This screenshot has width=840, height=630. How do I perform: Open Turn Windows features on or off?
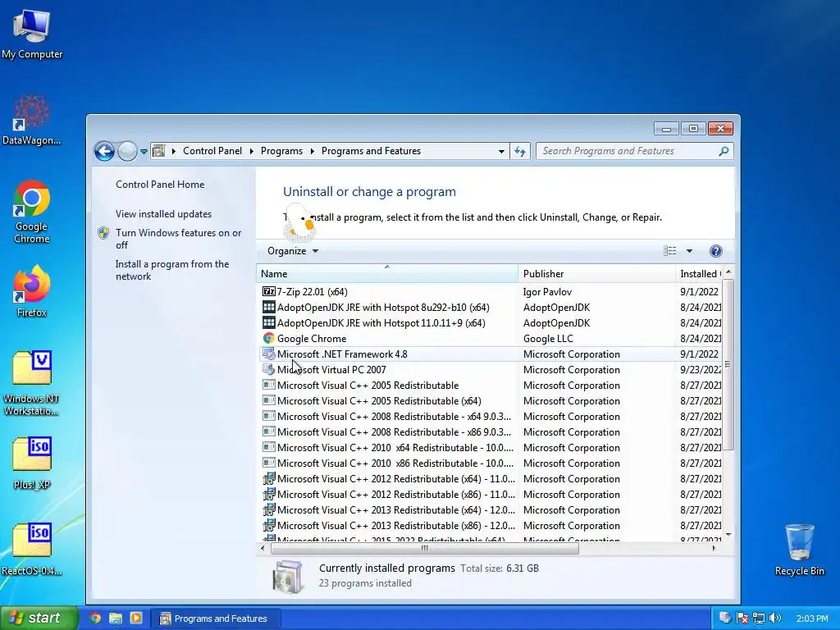pyautogui.click(x=178, y=239)
